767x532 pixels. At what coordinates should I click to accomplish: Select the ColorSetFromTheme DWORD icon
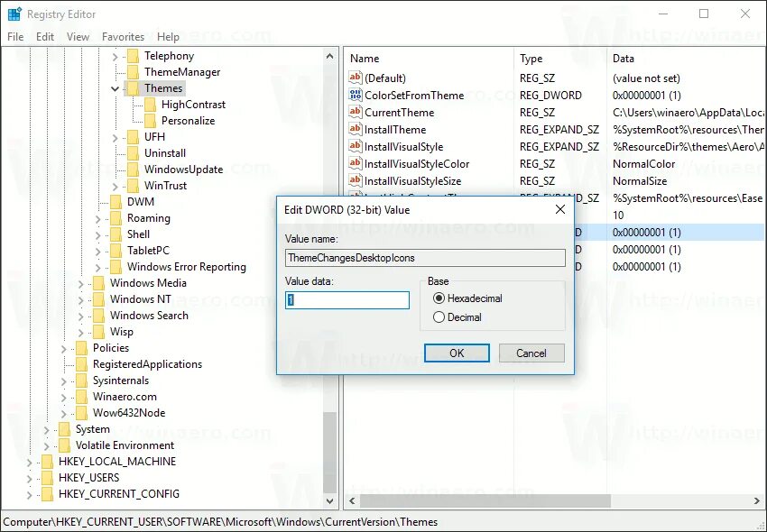pyautogui.click(x=356, y=95)
